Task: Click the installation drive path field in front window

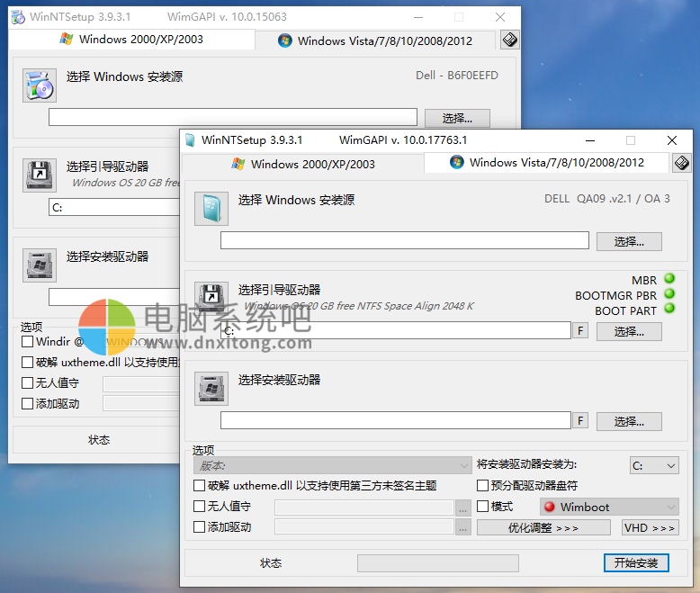Action: coord(396,420)
